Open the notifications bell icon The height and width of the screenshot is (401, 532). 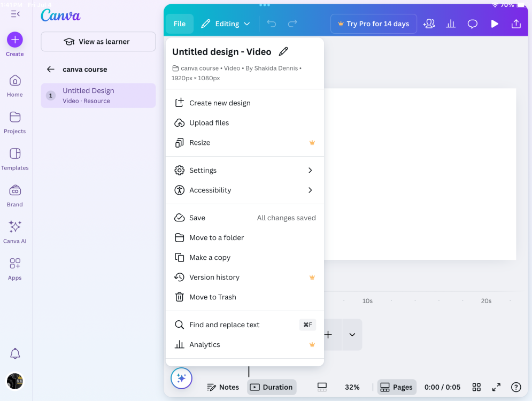point(15,353)
